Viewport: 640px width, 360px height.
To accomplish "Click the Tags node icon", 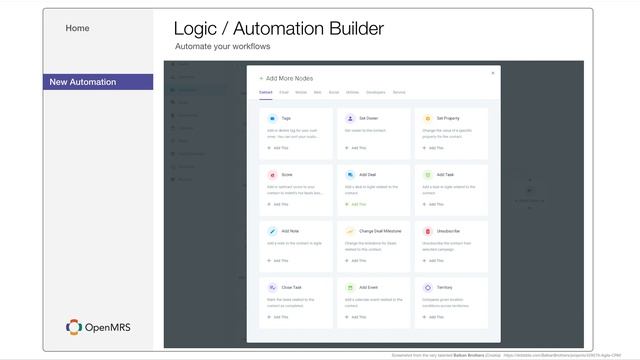I will point(272,118).
